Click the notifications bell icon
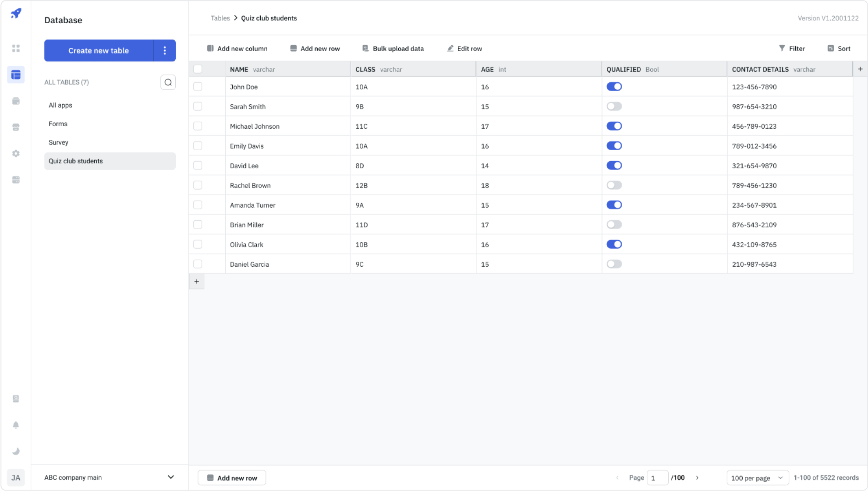 click(16, 425)
